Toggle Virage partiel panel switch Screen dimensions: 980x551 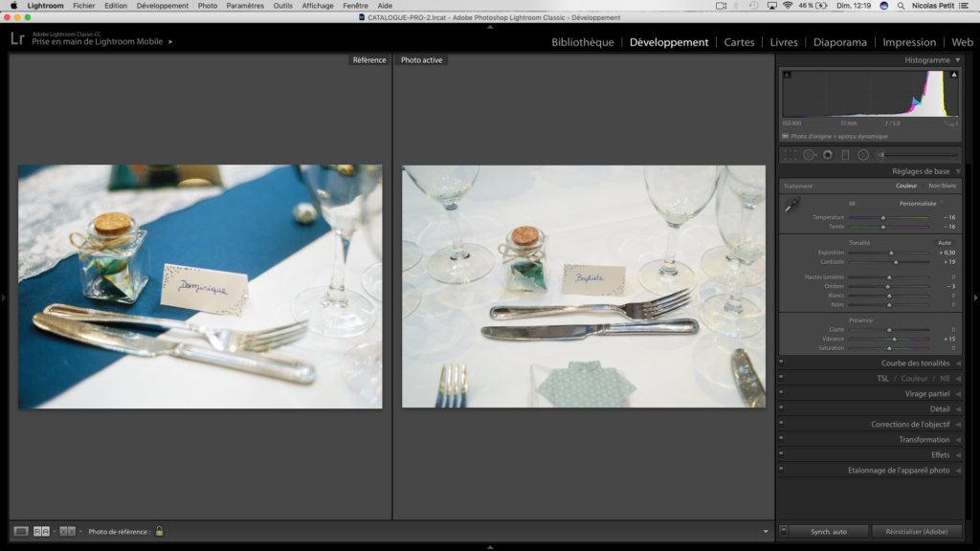tap(781, 393)
